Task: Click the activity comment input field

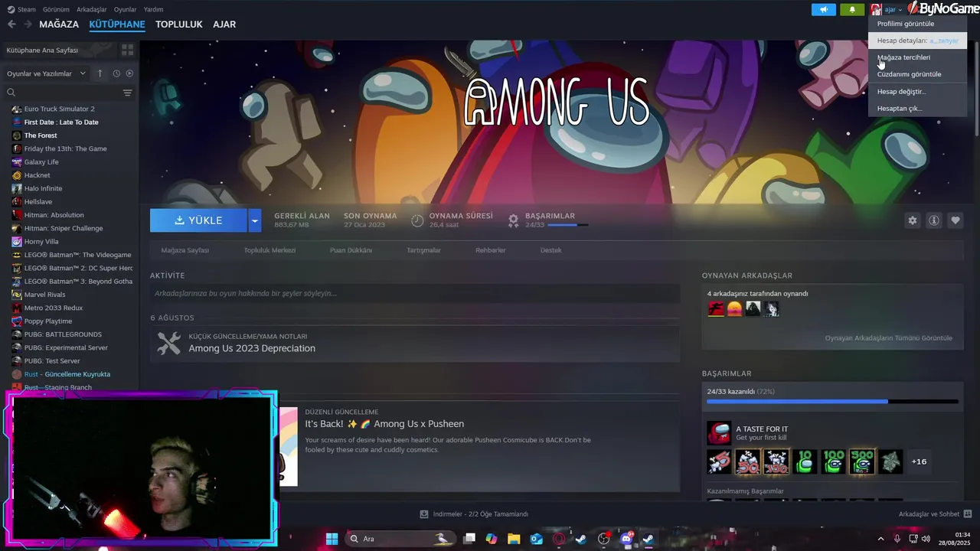Action: pyautogui.click(x=415, y=293)
